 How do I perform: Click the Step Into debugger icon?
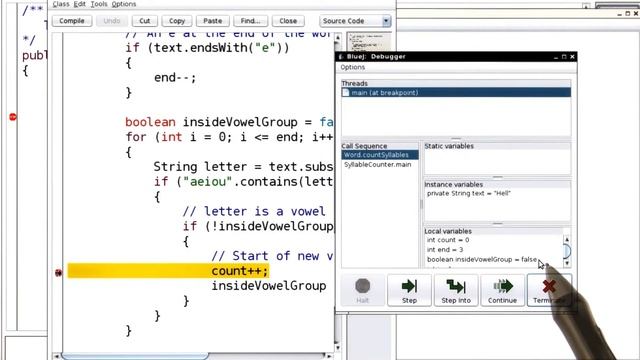point(456,287)
